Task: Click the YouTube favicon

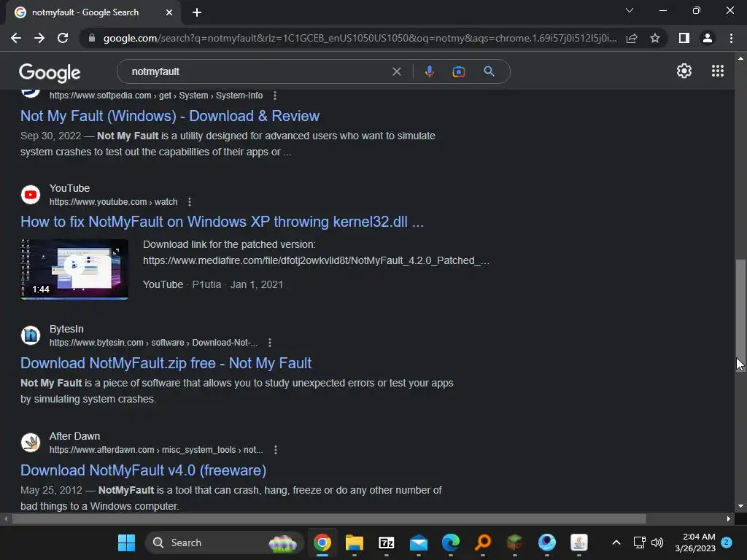Action: tap(31, 195)
